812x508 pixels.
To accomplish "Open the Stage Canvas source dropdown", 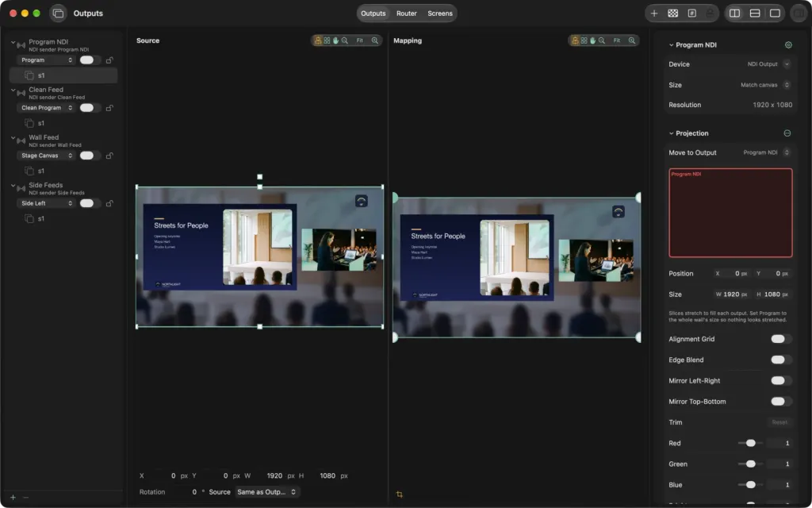I will pos(46,156).
